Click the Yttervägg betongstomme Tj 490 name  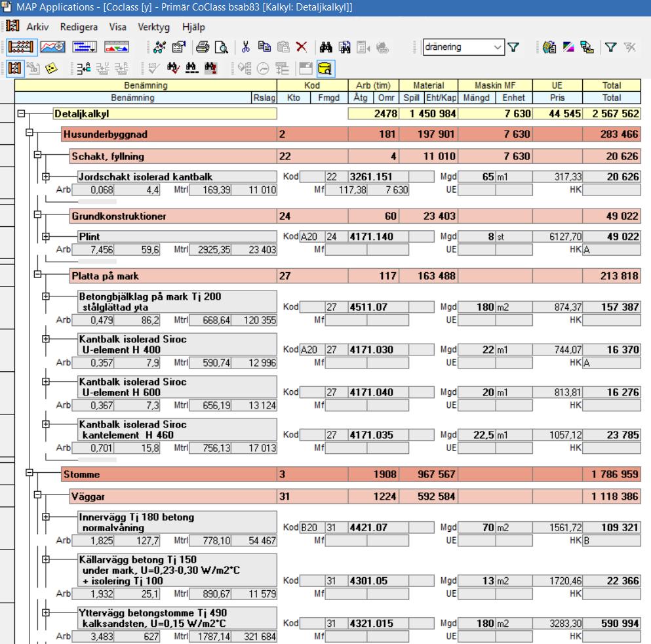coord(177,618)
